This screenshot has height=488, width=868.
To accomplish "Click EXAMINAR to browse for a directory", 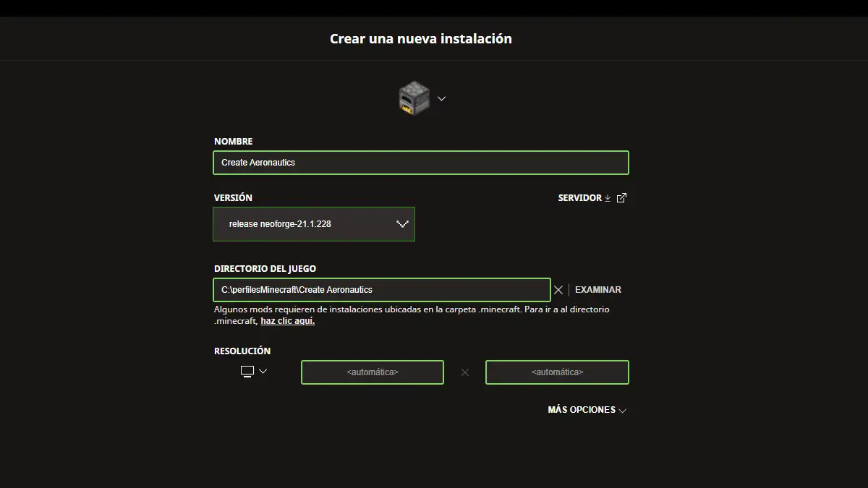I will click(x=598, y=289).
